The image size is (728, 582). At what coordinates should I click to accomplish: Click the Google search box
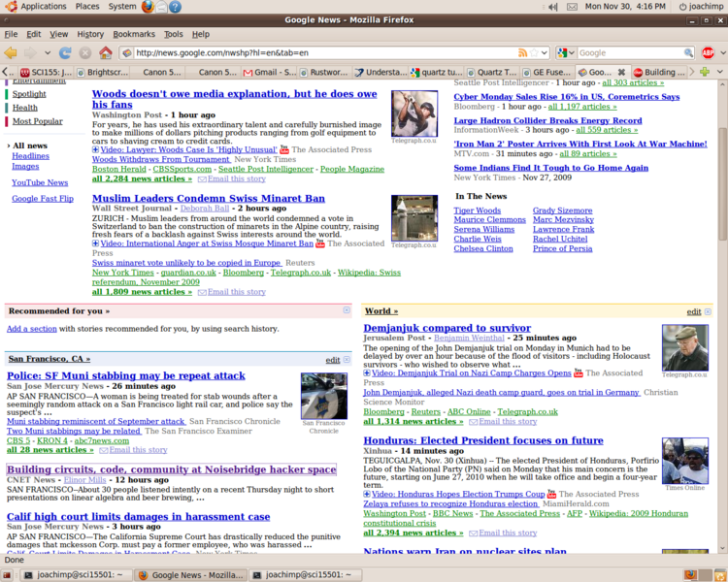[630, 53]
